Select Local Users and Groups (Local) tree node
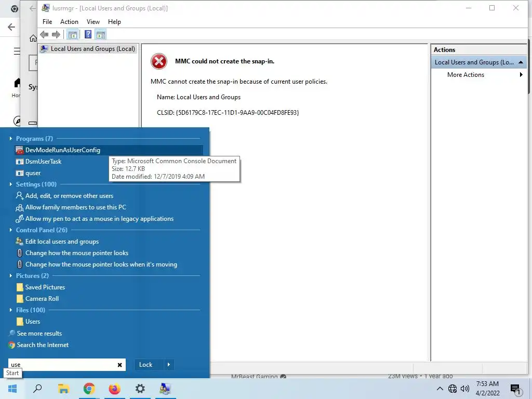The image size is (532, 399). pyautogui.click(x=88, y=49)
